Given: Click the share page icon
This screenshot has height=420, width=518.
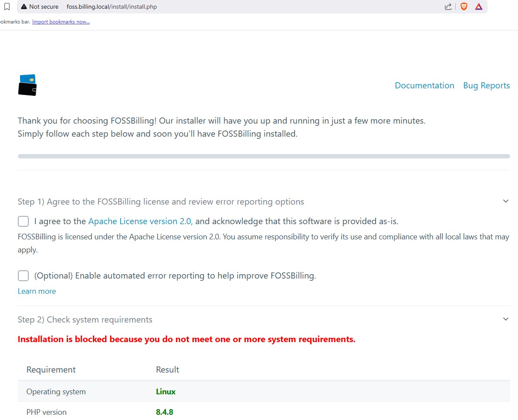Looking at the screenshot, I should click(448, 7).
